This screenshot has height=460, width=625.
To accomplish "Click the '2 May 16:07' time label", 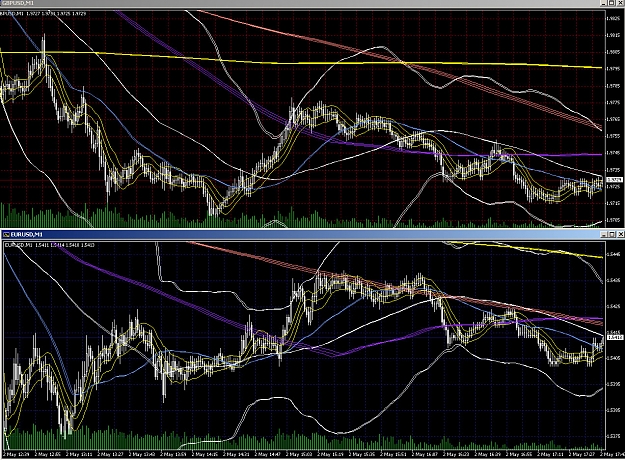I will pyautogui.click(x=424, y=454).
